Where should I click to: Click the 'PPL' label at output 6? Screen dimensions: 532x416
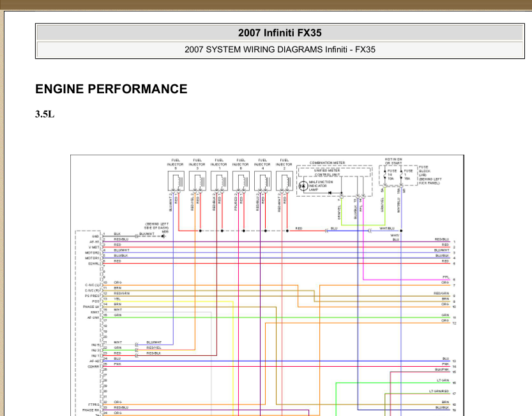click(x=446, y=277)
